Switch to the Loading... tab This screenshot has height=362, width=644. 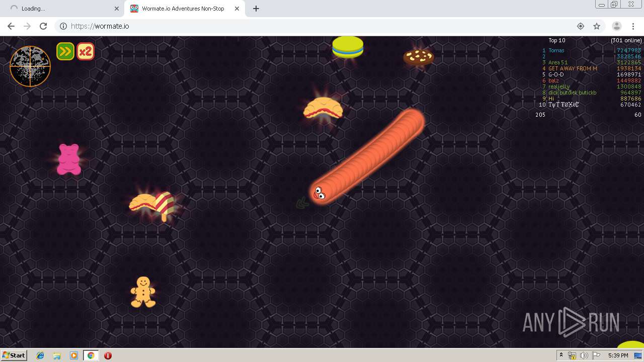pyautogui.click(x=63, y=9)
